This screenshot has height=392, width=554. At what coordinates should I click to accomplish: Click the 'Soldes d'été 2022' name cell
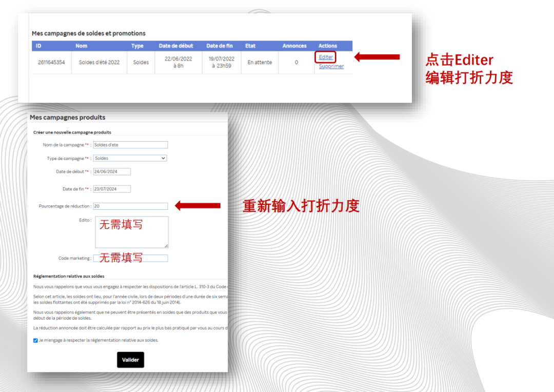tap(100, 62)
